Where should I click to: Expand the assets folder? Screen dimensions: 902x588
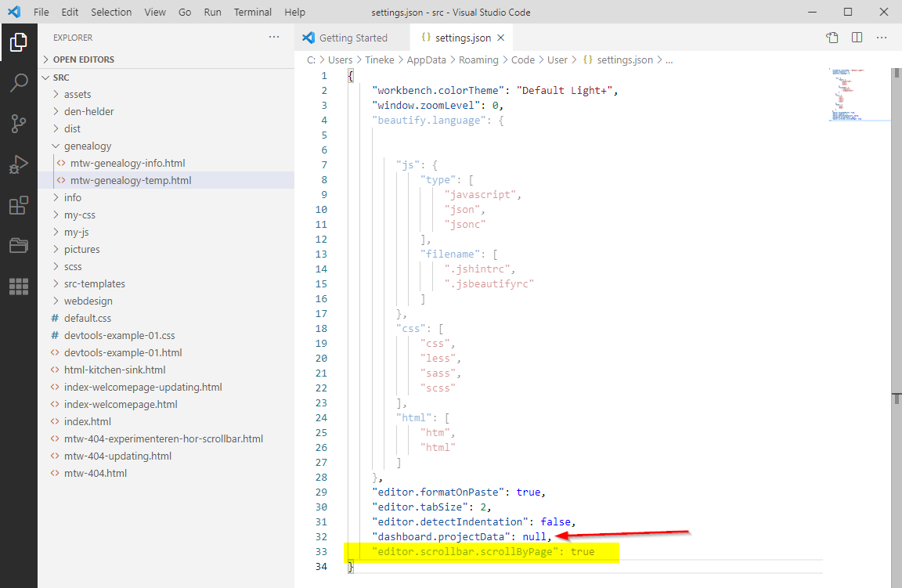click(x=56, y=95)
